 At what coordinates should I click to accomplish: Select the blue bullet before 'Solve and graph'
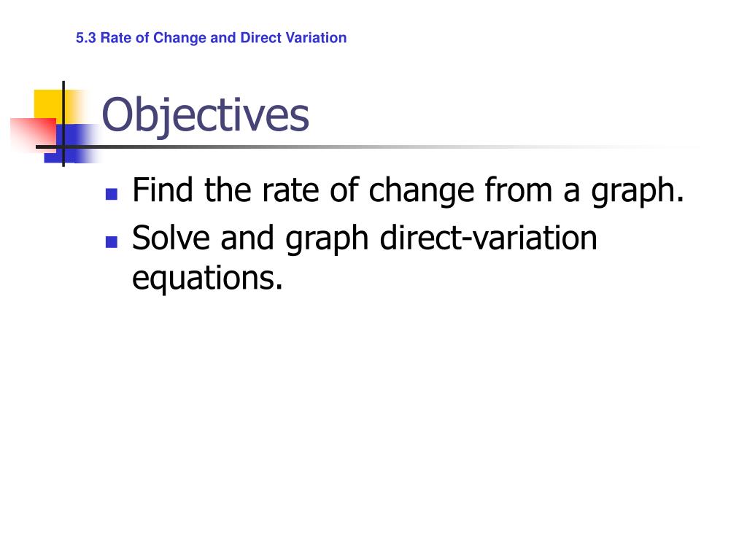[x=112, y=242]
